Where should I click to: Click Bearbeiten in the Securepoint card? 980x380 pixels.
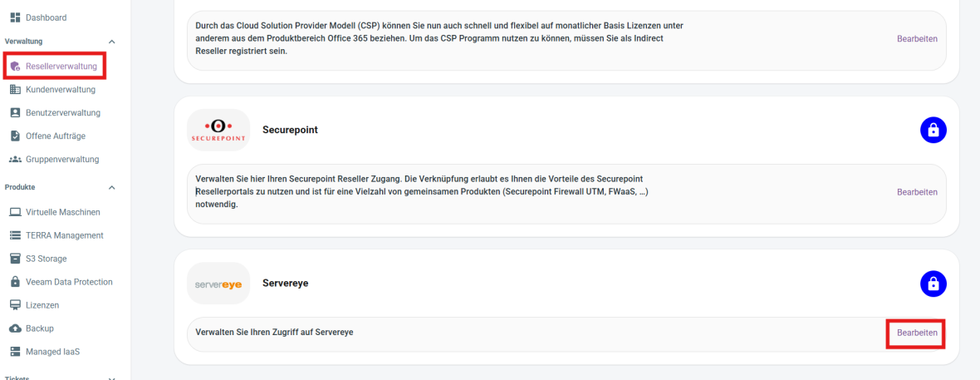tap(917, 192)
